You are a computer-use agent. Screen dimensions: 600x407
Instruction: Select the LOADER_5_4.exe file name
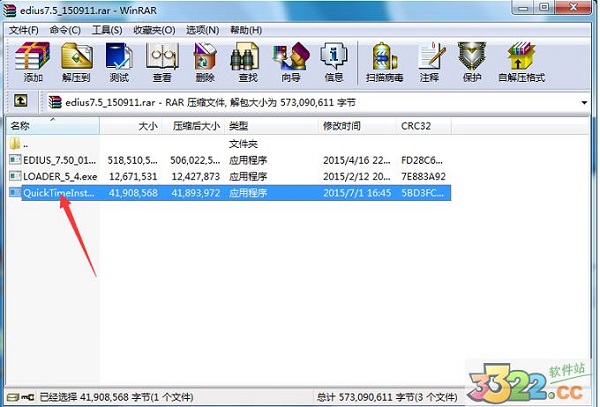pyautogui.click(x=60, y=176)
